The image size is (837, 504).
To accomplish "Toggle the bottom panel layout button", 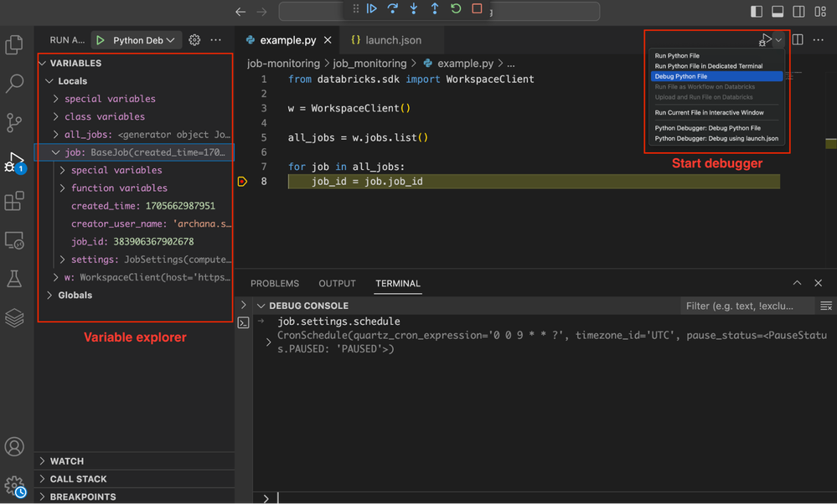I will point(778,12).
